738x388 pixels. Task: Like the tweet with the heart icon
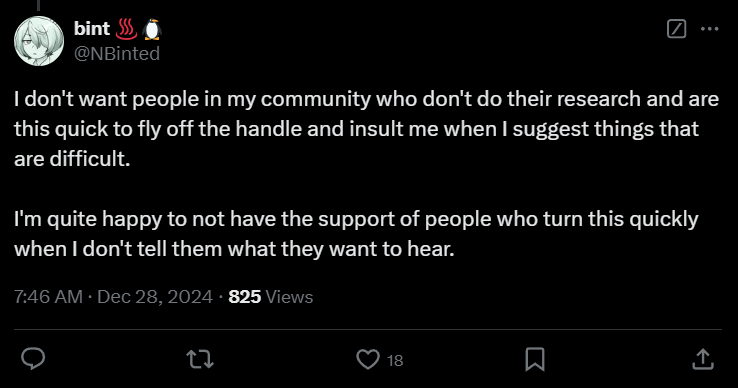pos(368,360)
